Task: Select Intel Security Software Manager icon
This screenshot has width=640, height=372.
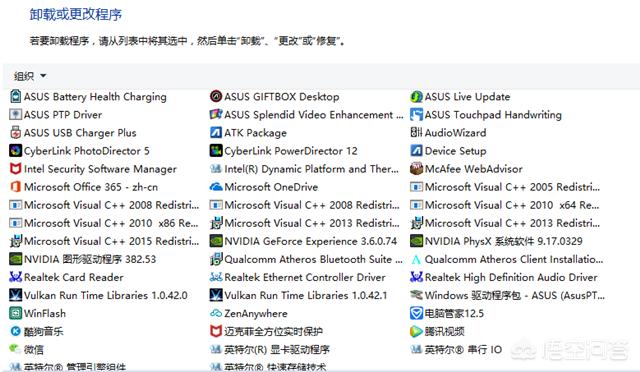Action: (x=16, y=169)
